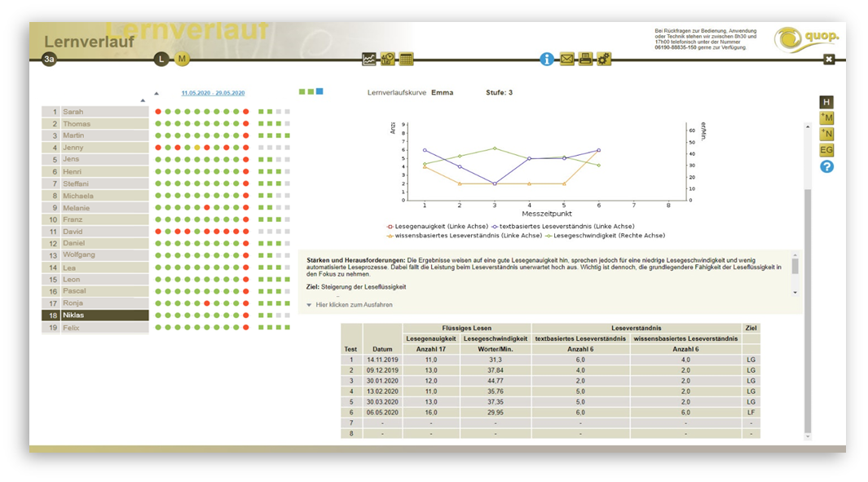
Task: Open the envelope mail icon
Action: [567, 59]
